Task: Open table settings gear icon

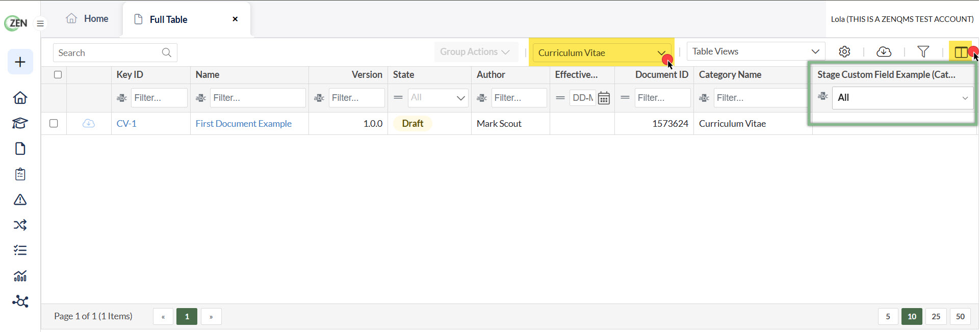Action: [x=844, y=51]
